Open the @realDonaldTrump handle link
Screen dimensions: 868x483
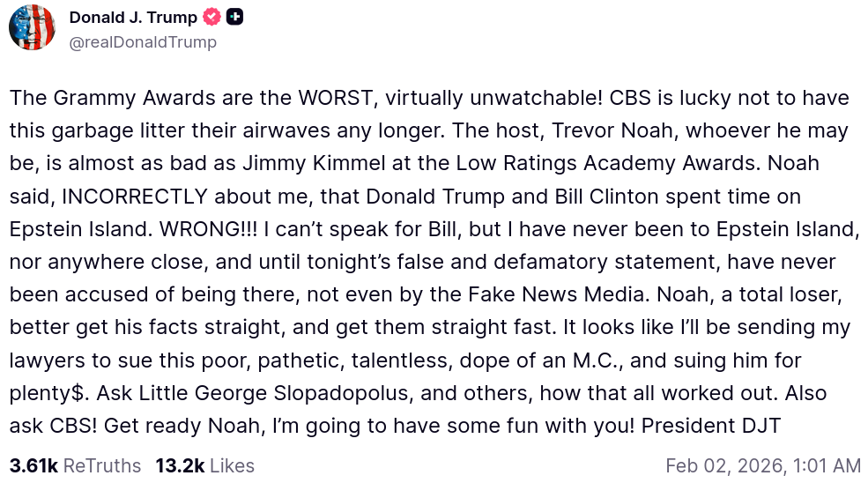point(143,41)
